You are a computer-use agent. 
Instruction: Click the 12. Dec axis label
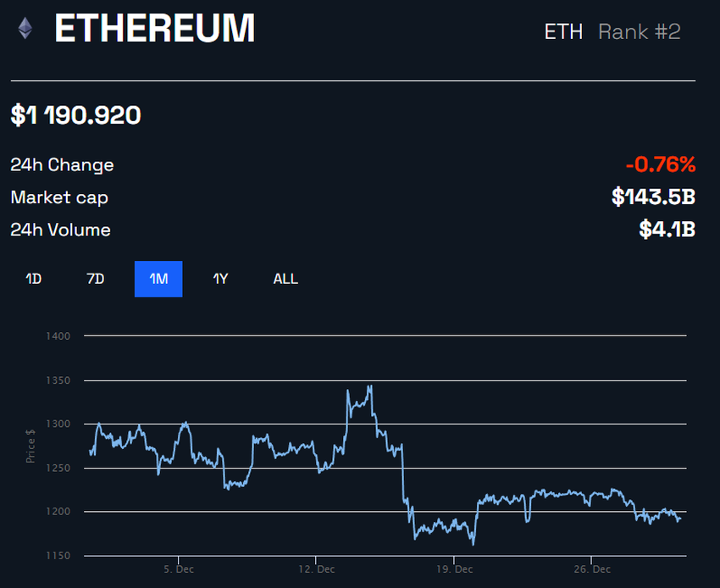tap(318, 569)
